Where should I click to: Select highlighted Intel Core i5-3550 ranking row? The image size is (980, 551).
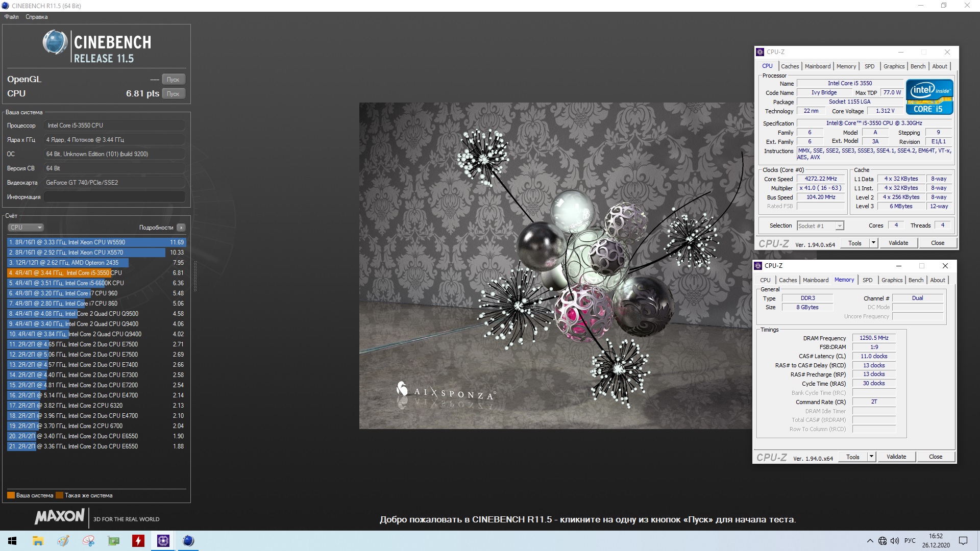click(x=96, y=273)
